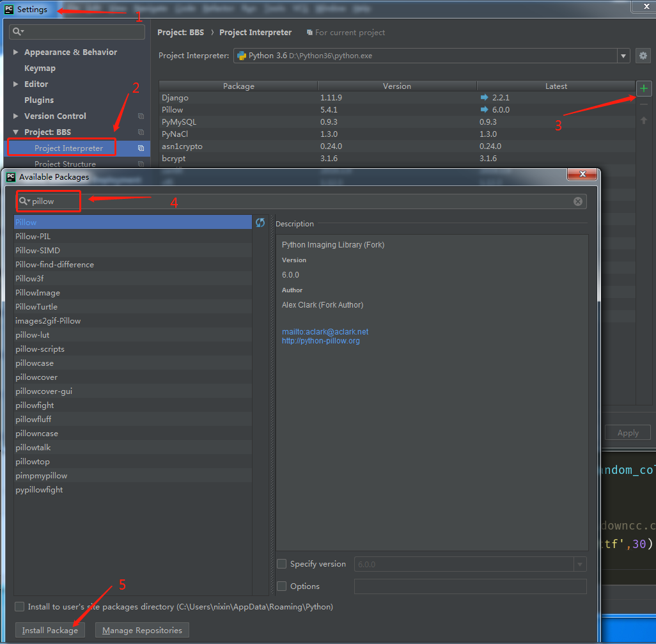This screenshot has width=656, height=644.
Task: Click the Manage Repositories button
Action: click(x=142, y=630)
